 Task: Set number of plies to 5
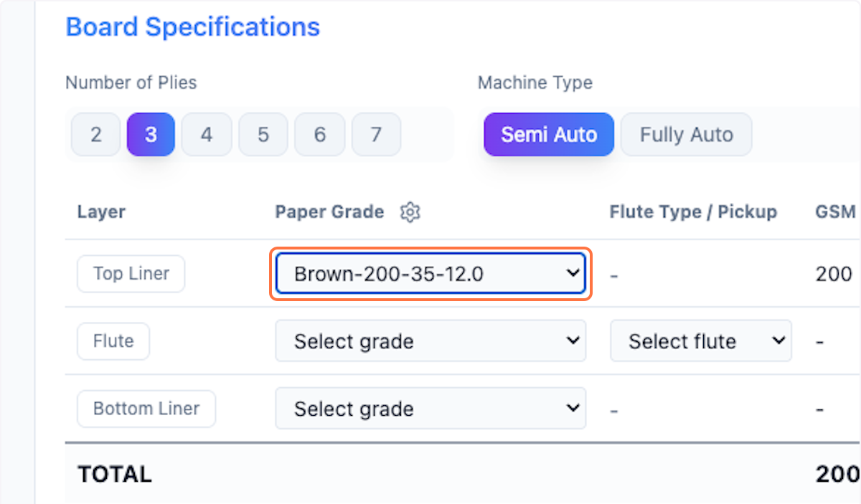[x=263, y=135]
